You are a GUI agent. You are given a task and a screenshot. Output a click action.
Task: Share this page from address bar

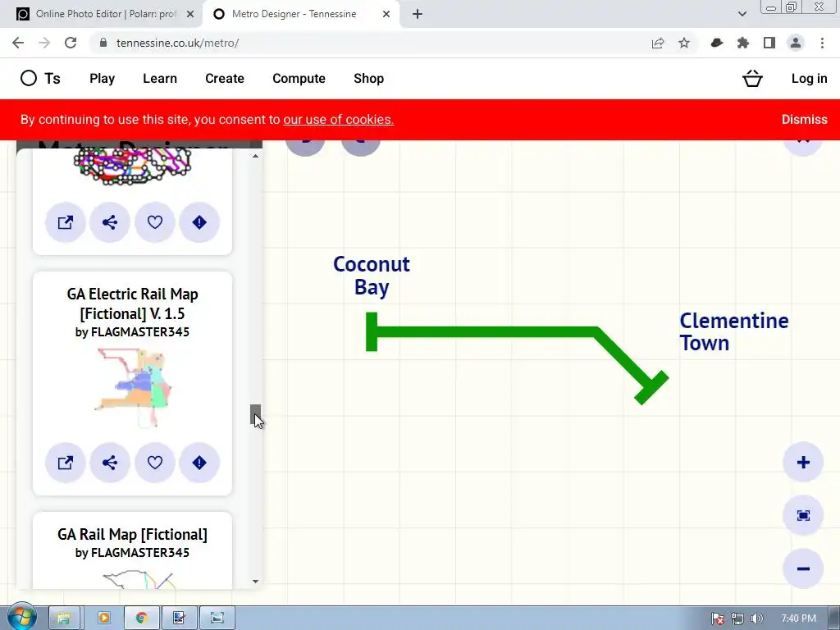658,43
